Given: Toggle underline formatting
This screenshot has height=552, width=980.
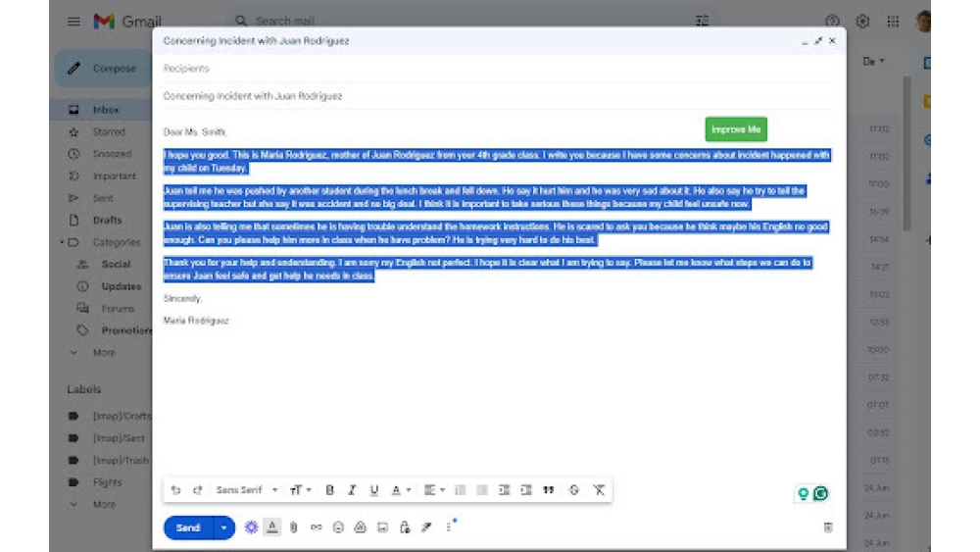Looking at the screenshot, I should tap(373, 490).
